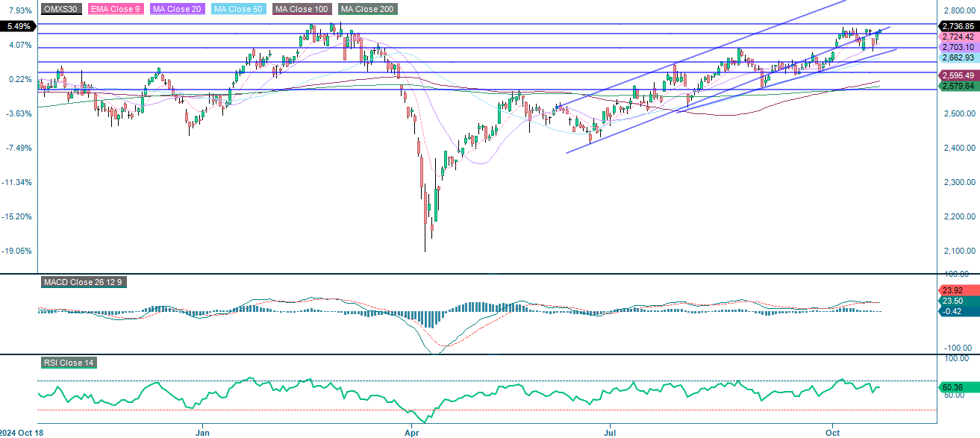Click the 2,500.00 price axis label

960,113
